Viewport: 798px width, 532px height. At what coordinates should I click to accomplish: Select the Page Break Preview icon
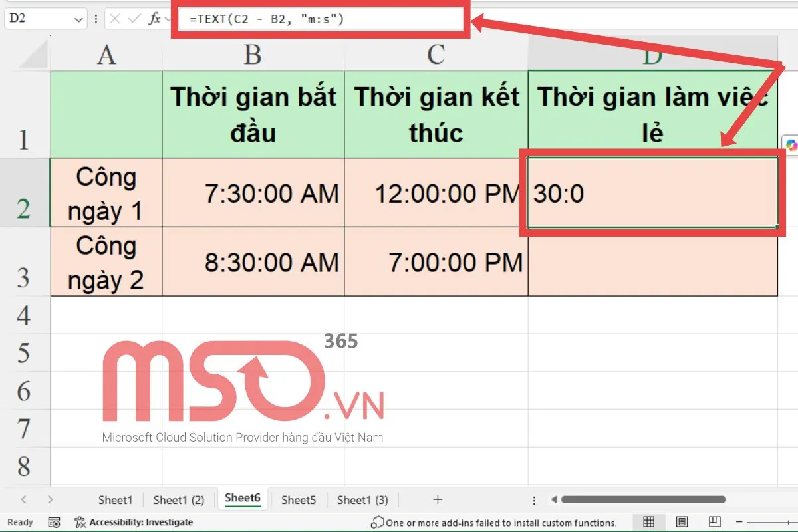(x=714, y=522)
